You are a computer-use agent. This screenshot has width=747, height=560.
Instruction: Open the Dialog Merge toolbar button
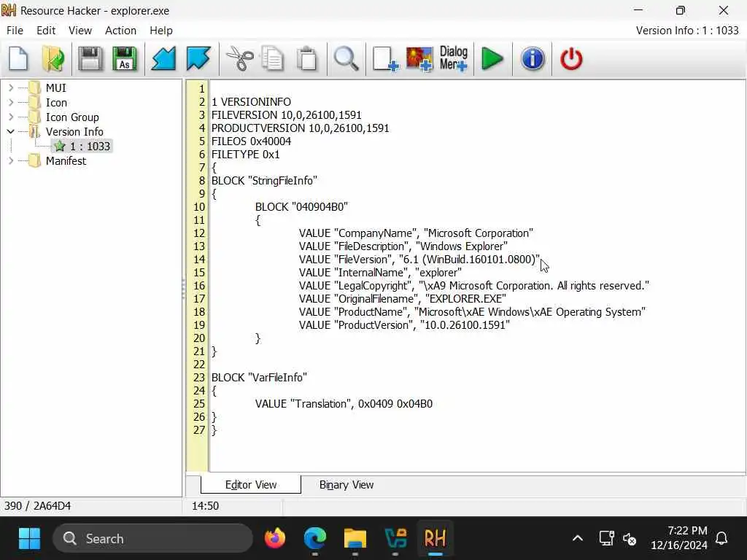pyautogui.click(x=454, y=59)
